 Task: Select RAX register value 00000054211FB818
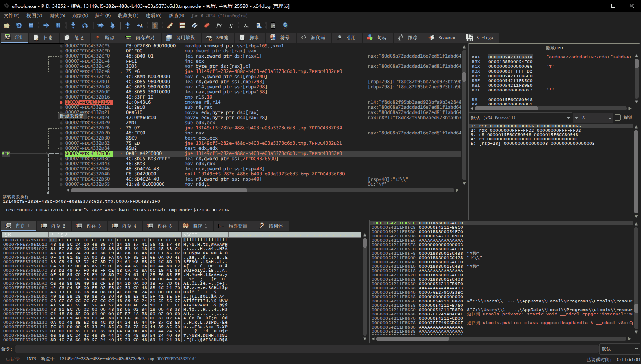tap(510, 57)
